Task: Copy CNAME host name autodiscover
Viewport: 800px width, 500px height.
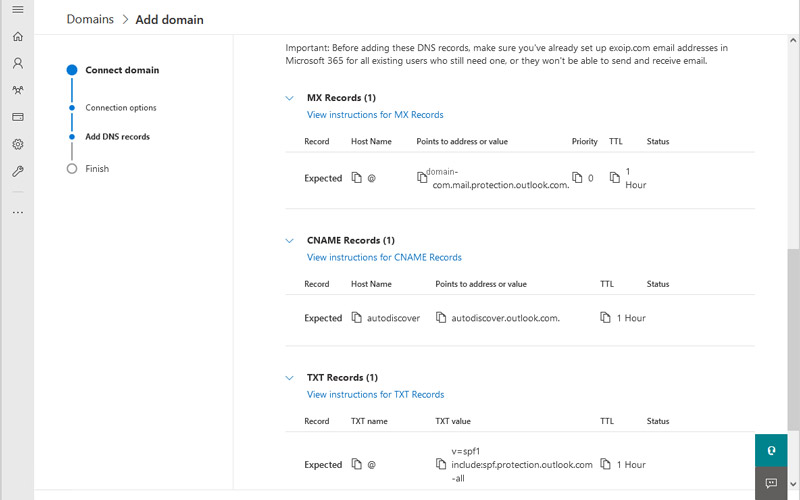Action: [357, 317]
